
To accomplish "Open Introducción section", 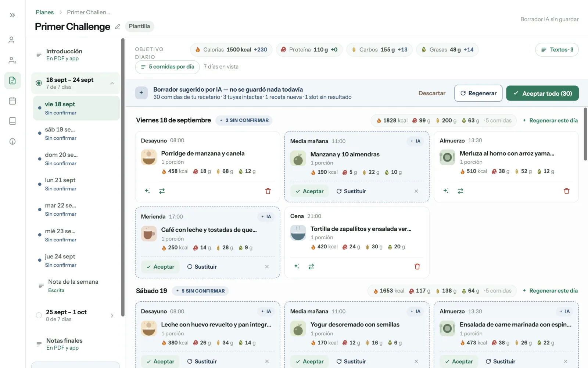I will (x=76, y=54).
